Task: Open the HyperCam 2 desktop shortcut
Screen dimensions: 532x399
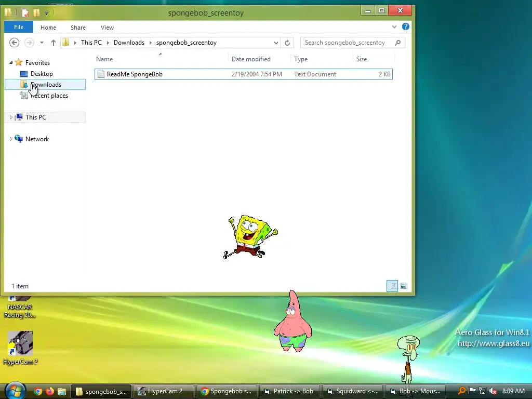Action: (20, 348)
